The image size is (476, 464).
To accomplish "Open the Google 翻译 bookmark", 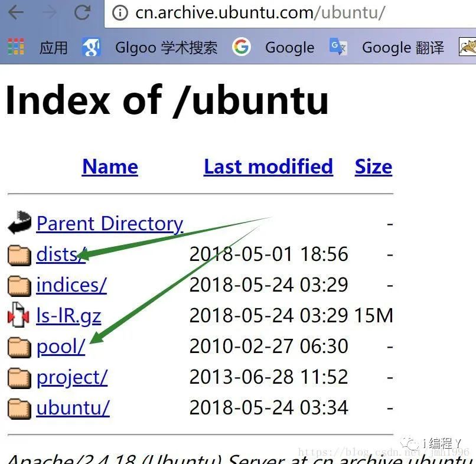I will coord(403,48).
